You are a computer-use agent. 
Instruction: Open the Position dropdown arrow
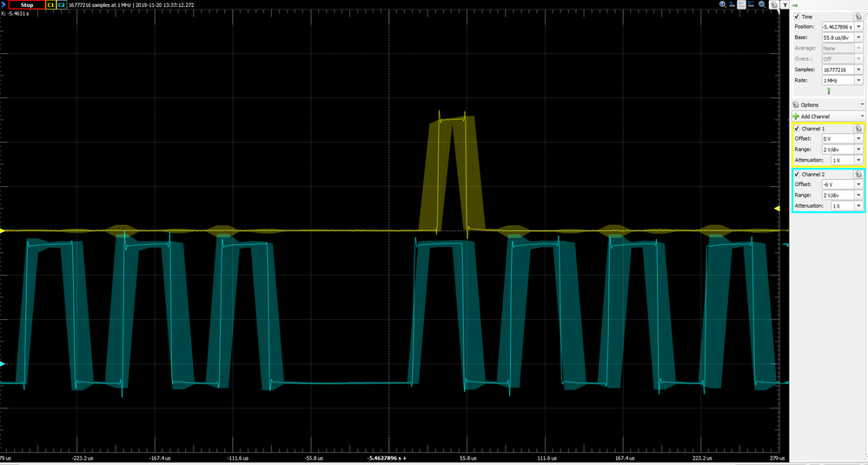[x=858, y=27]
